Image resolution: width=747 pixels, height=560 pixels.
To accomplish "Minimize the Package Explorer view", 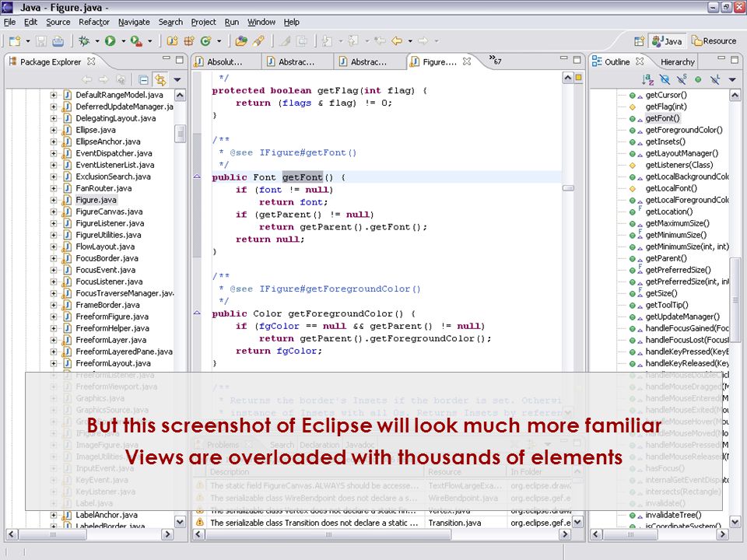I will click(x=166, y=58).
